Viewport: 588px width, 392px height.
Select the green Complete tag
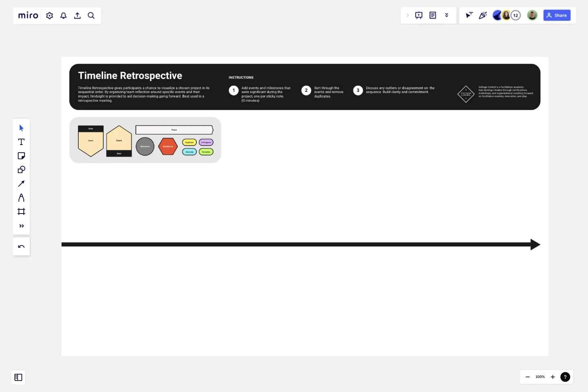206,152
